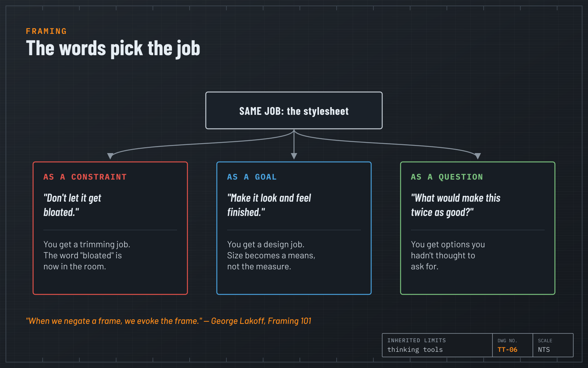Screen dimensions: 588x368
Task: Click text 'Size becomes a means,'
Action: click(271, 255)
